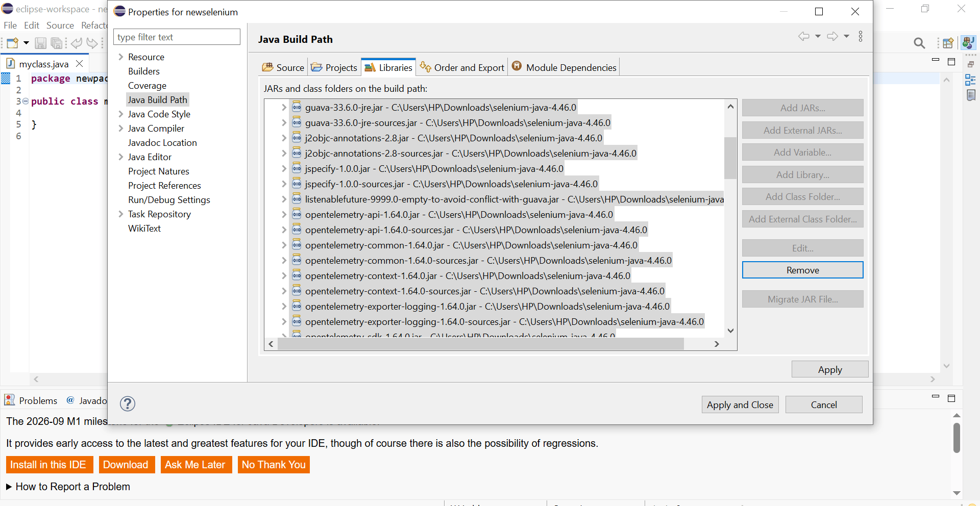Expand j2objc-annotations-2.8.jar entry

click(284, 138)
